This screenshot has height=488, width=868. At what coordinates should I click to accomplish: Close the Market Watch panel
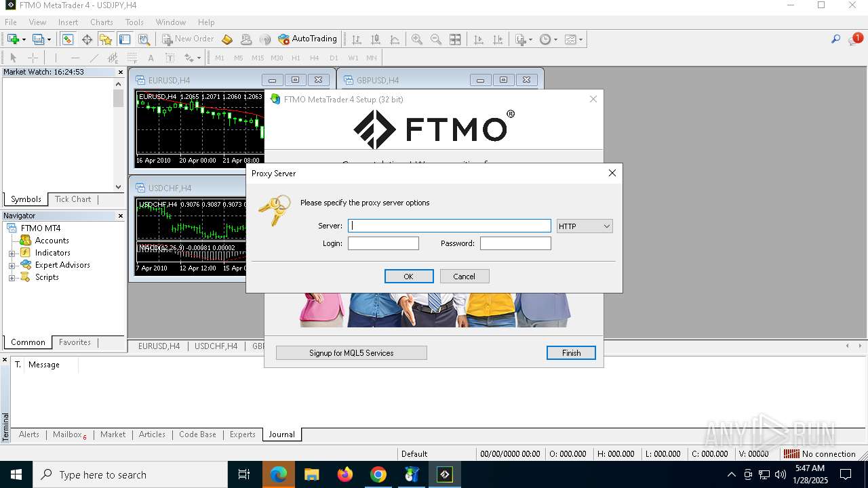point(121,72)
